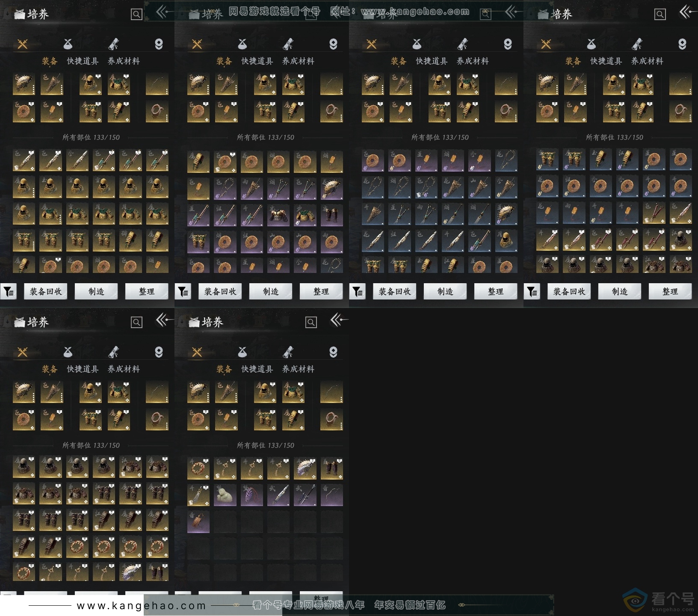Open search in the bottom-left 培养 panel

click(x=136, y=323)
